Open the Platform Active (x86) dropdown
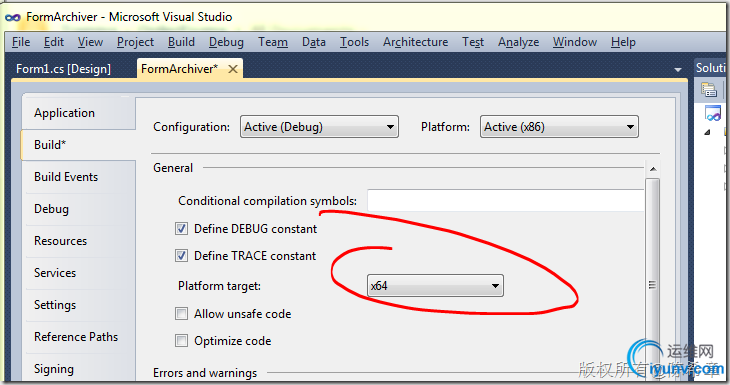730x385 pixels. [559, 127]
